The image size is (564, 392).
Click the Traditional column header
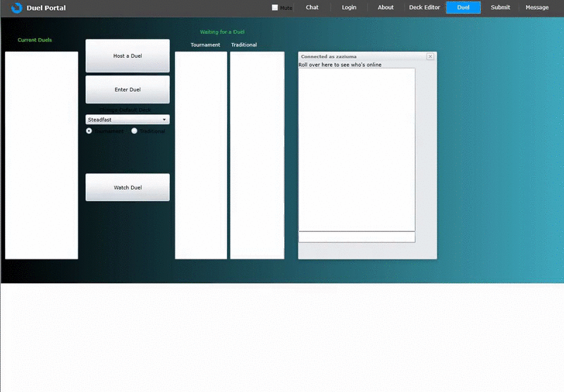click(x=244, y=45)
